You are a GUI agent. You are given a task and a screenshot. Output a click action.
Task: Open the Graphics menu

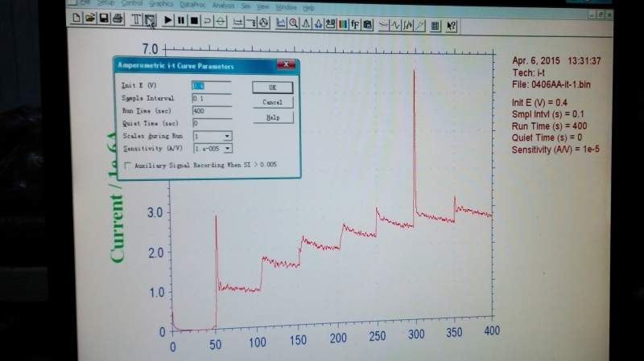(x=161, y=4)
